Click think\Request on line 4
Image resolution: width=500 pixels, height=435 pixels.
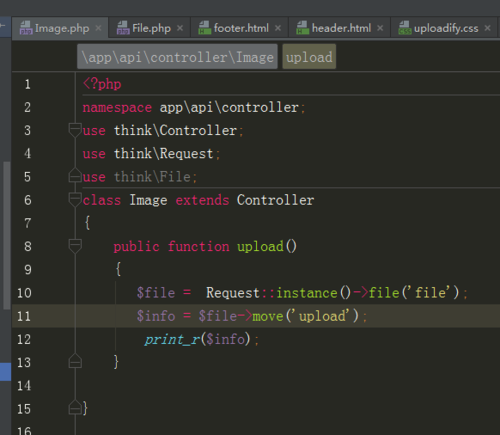click(x=164, y=154)
